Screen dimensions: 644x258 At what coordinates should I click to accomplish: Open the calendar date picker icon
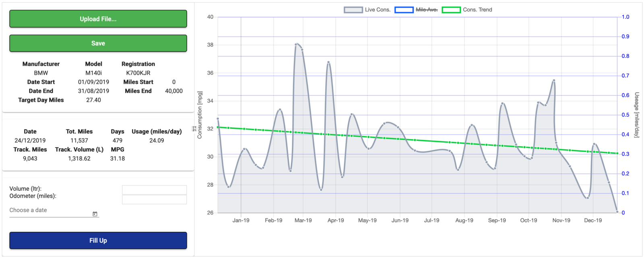(x=95, y=214)
